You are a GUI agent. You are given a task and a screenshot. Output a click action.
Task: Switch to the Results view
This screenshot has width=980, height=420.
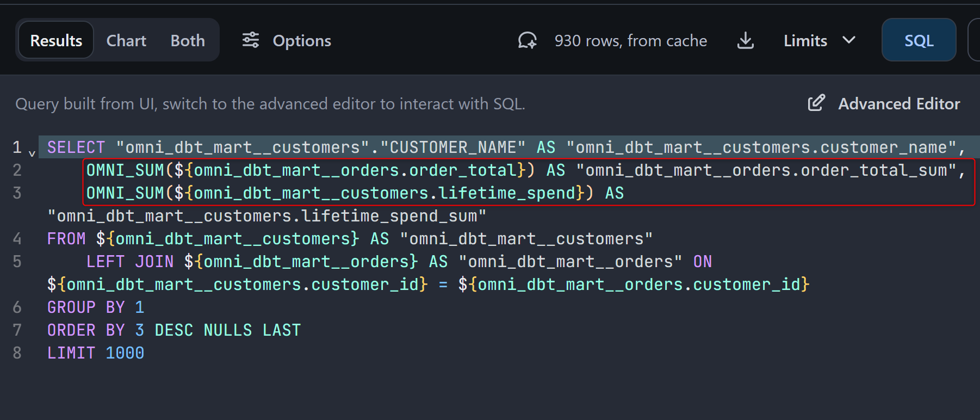point(56,40)
